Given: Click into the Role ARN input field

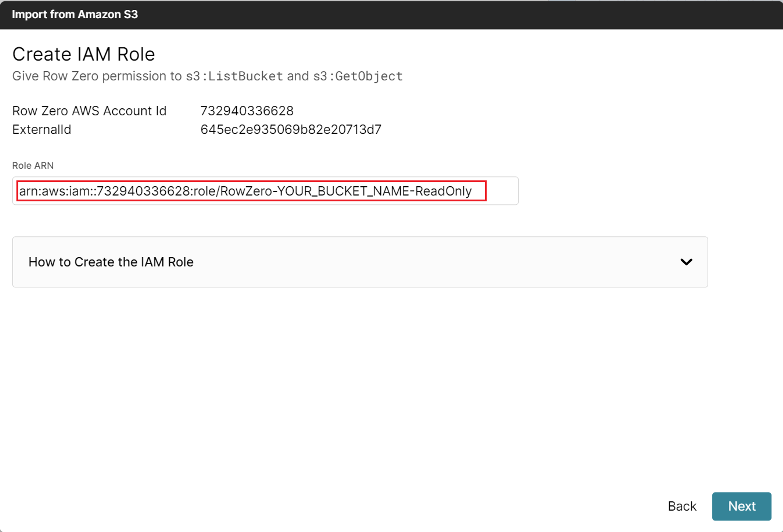Looking at the screenshot, I should 265,191.
